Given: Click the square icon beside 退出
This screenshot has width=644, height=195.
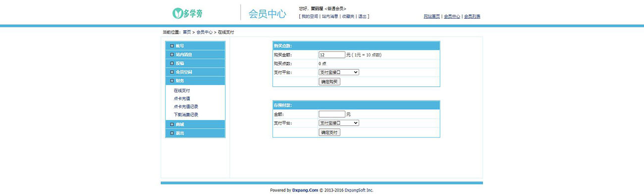Looking at the screenshot, I should click(172, 133).
